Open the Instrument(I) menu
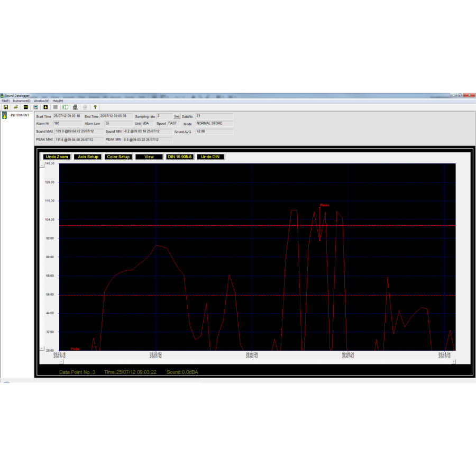The image size is (476, 476). 22,100
